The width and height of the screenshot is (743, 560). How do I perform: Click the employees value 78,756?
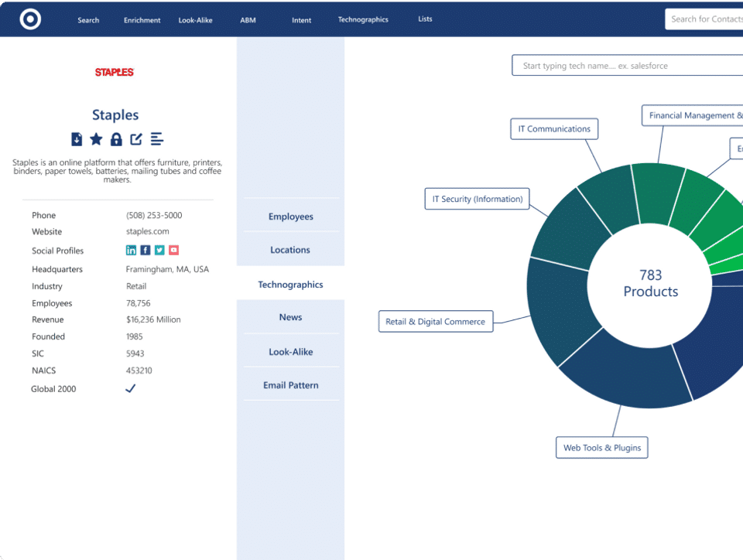(x=138, y=303)
